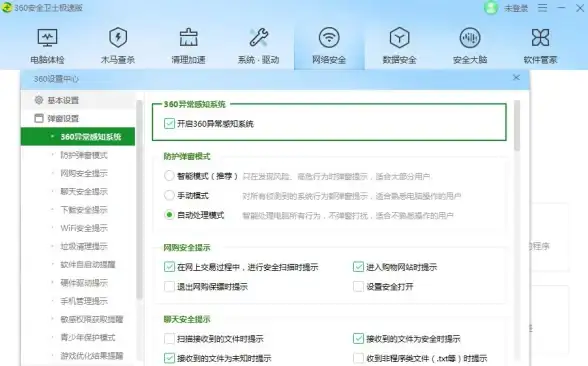588x366 pixels.
Task: Open 数据安全 hexagon icon
Action: coord(399,38)
